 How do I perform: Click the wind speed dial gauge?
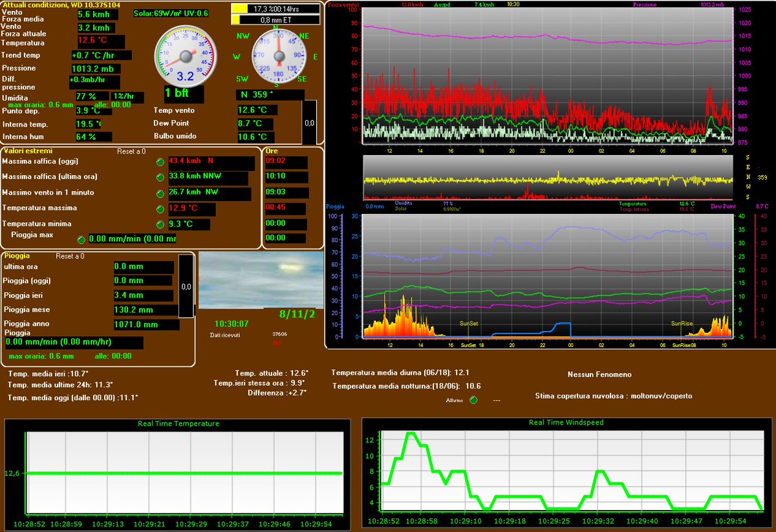pos(186,56)
